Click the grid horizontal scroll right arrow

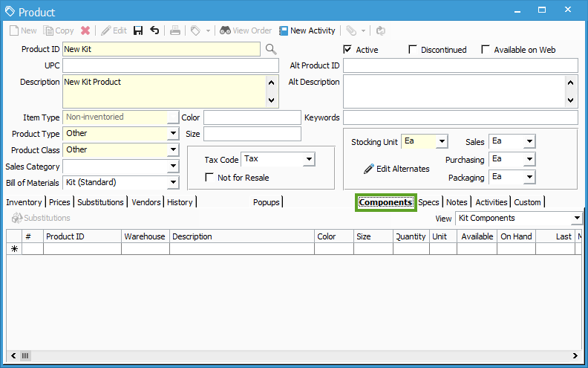pos(575,355)
